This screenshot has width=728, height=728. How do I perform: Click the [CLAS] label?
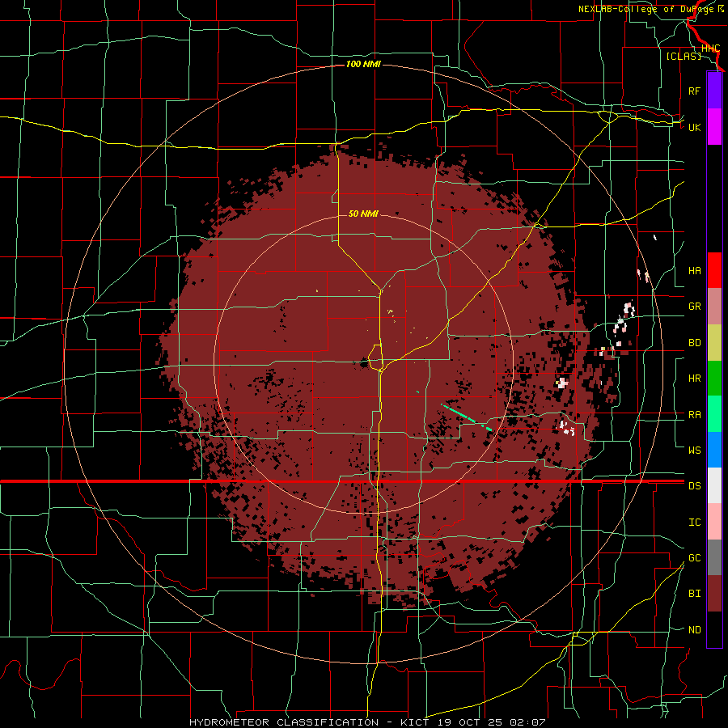(x=684, y=56)
